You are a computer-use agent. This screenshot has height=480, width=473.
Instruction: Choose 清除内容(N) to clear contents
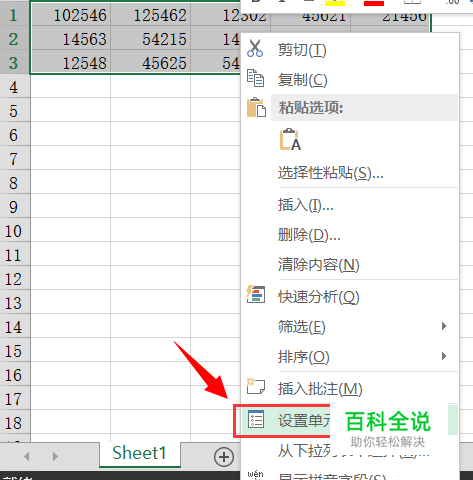pos(319,265)
